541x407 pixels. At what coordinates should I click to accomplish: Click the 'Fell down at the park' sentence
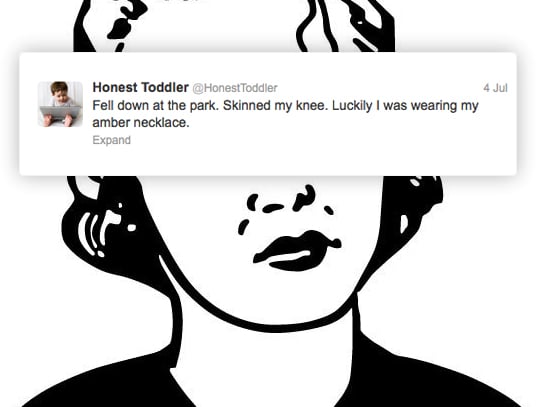coord(156,106)
